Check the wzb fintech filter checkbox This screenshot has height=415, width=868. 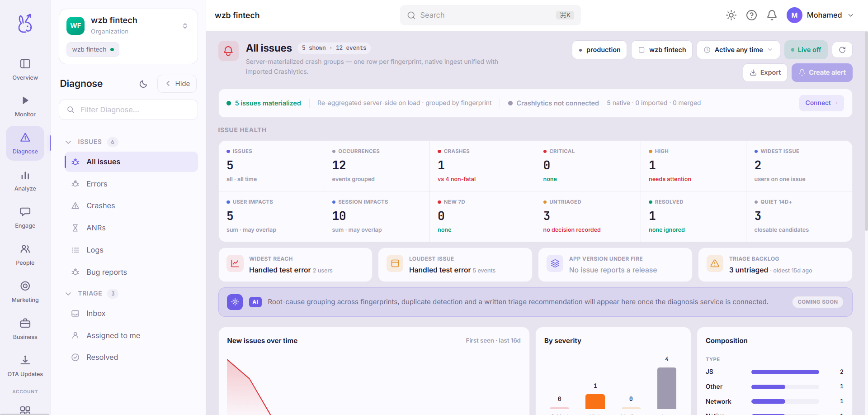coord(642,50)
